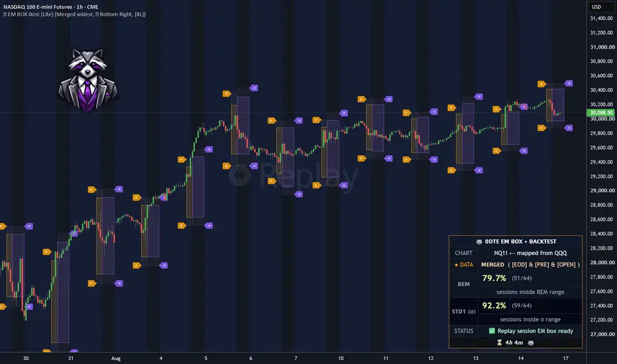Click small raccoon icon next to 4h 4m
Screen dimensions: 617x364
click(531, 343)
